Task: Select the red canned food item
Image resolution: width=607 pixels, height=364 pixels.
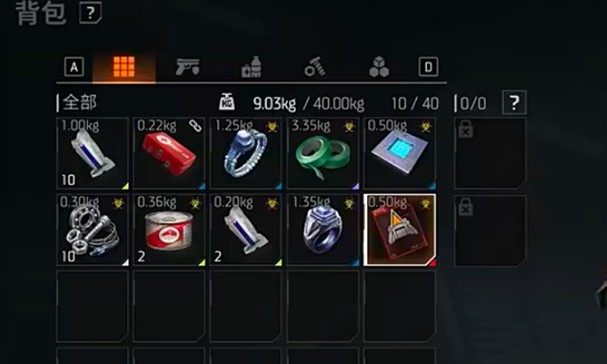Action: tap(169, 230)
